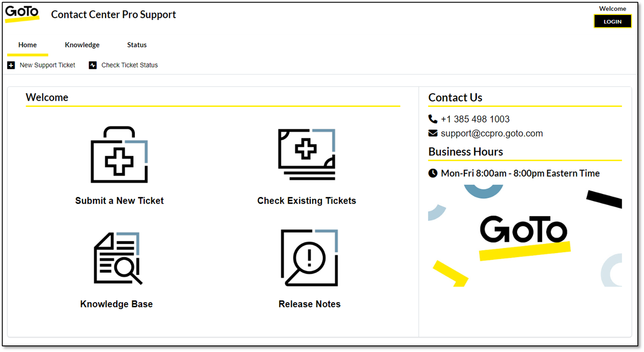Viewport: 644px width, 352px height.
Task: Click the Welcome text above LOGIN
Action: pyautogui.click(x=613, y=9)
